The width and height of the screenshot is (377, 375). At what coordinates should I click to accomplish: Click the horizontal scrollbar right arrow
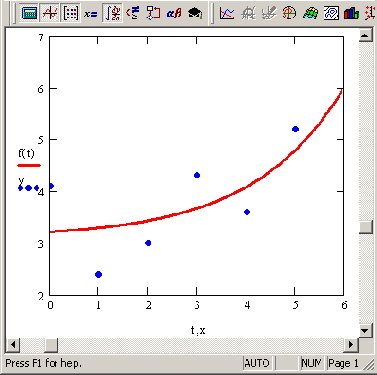coord(351,345)
